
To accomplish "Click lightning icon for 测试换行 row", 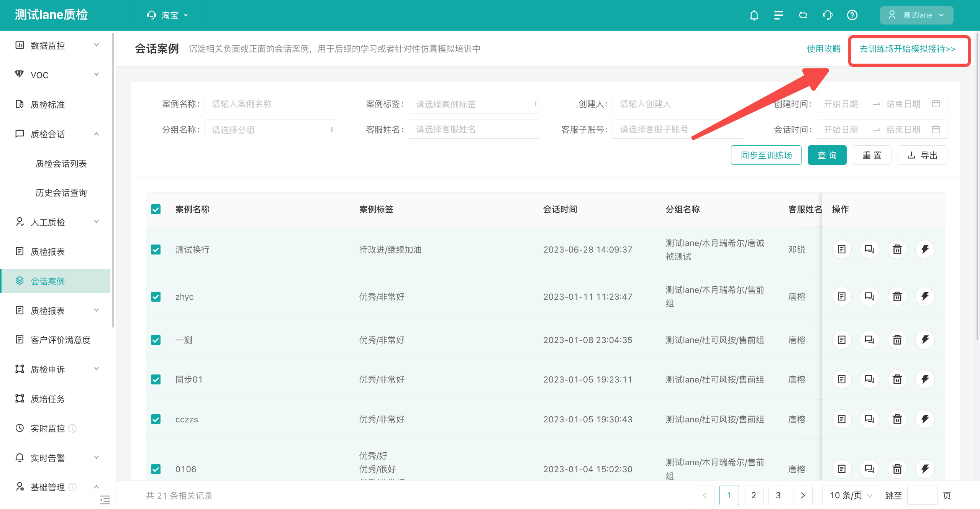I will (925, 250).
